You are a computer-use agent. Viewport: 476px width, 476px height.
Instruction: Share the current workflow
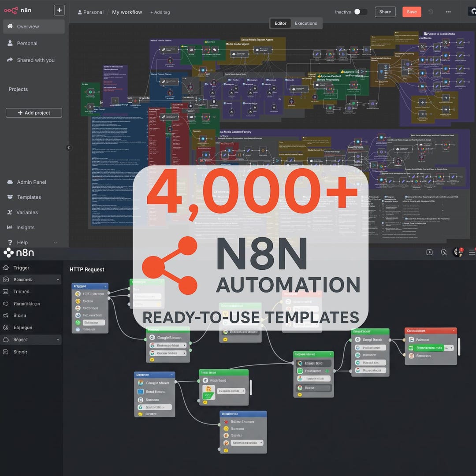[x=385, y=12]
